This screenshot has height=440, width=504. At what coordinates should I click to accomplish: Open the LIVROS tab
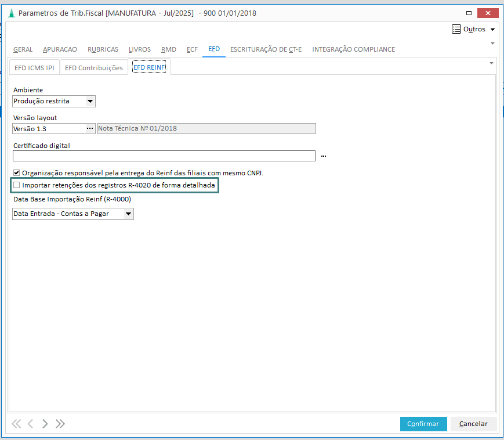tap(140, 49)
